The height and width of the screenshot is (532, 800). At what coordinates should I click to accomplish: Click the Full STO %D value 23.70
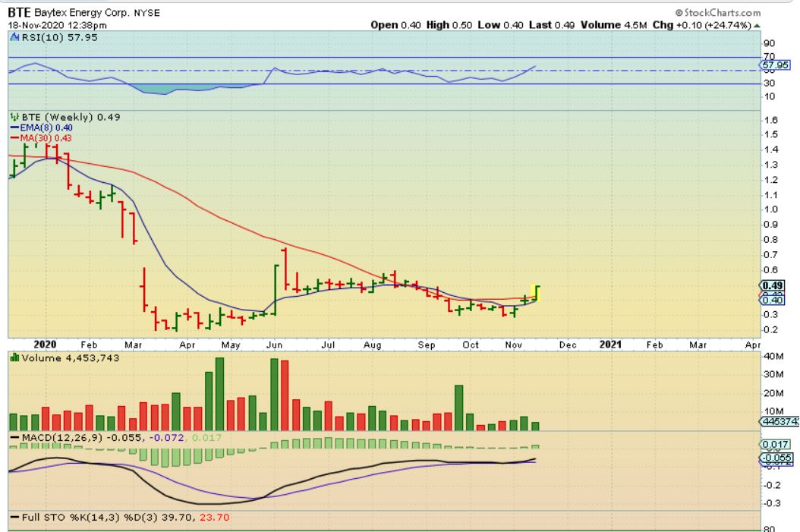tap(214, 518)
